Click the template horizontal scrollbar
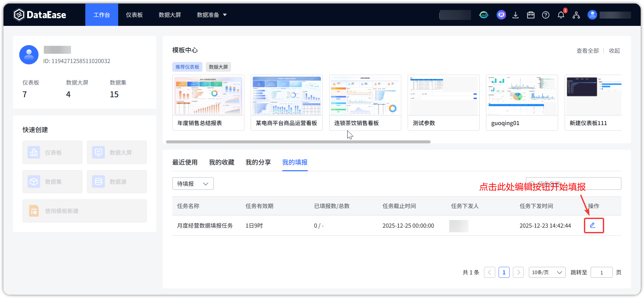 pyautogui.click(x=298, y=142)
